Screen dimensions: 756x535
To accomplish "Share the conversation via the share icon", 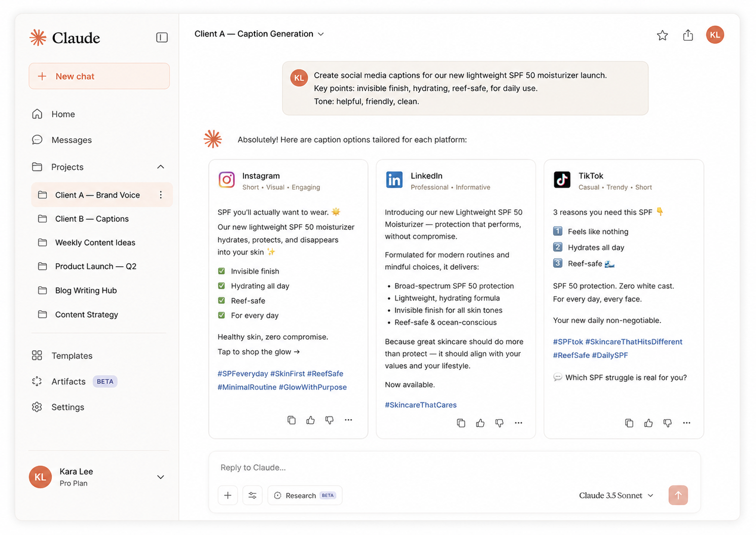I will pyautogui.click(x=688, y=35).
